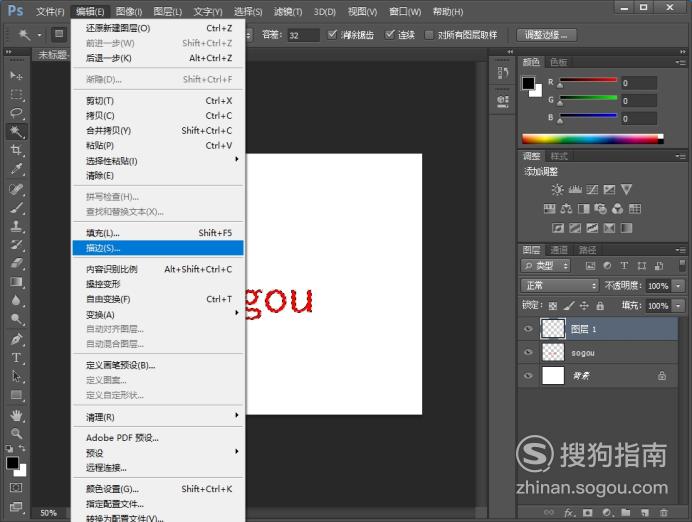Select the Spot Healing Brush tool
Viewport: 692px width, 522px height.
click(x=16, y=189)
